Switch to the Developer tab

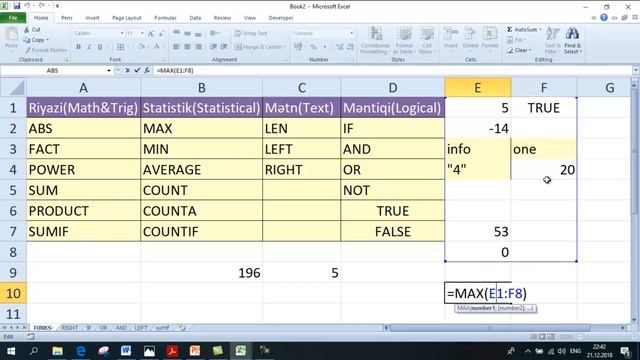tap(281, 18)
